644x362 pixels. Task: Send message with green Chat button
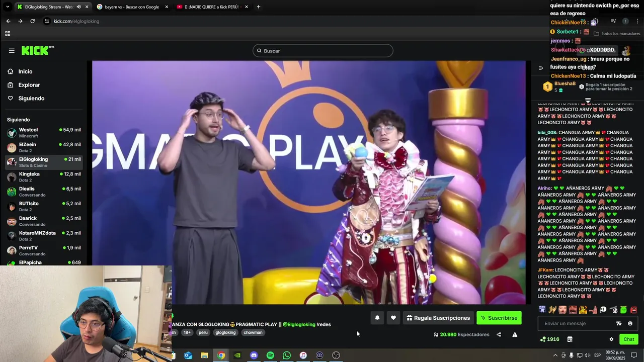click(629, 339)
